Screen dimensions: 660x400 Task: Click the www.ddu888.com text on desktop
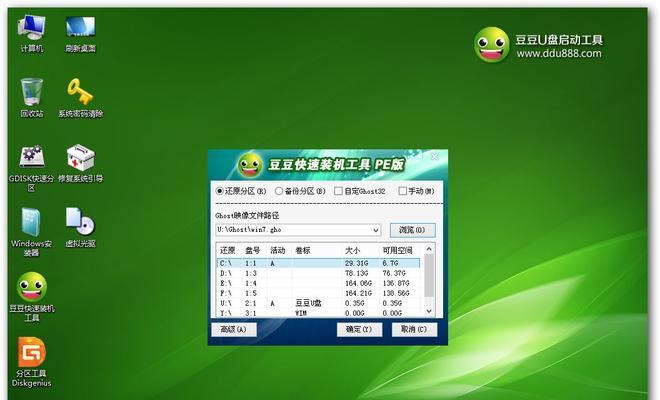point(559,53)
